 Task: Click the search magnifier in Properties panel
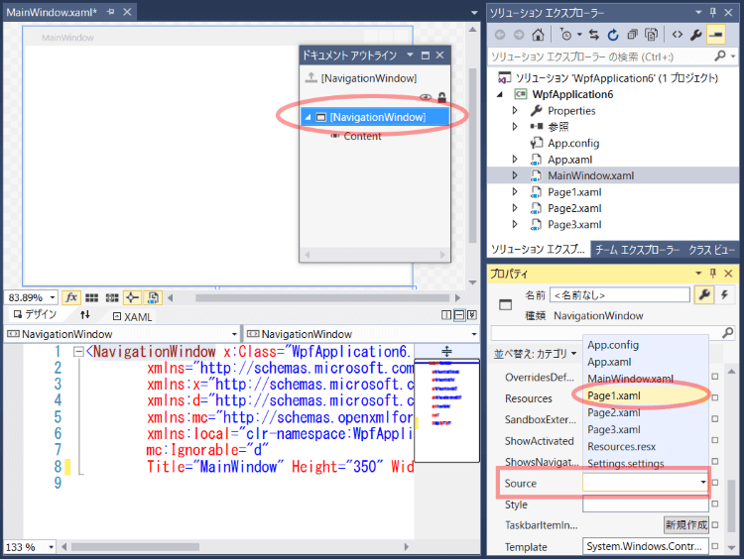(727, 332)
